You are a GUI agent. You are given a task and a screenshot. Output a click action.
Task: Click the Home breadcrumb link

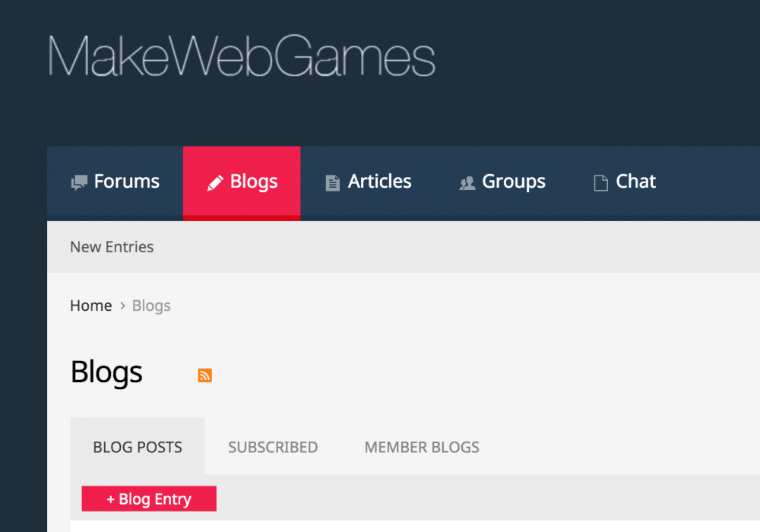91,306
